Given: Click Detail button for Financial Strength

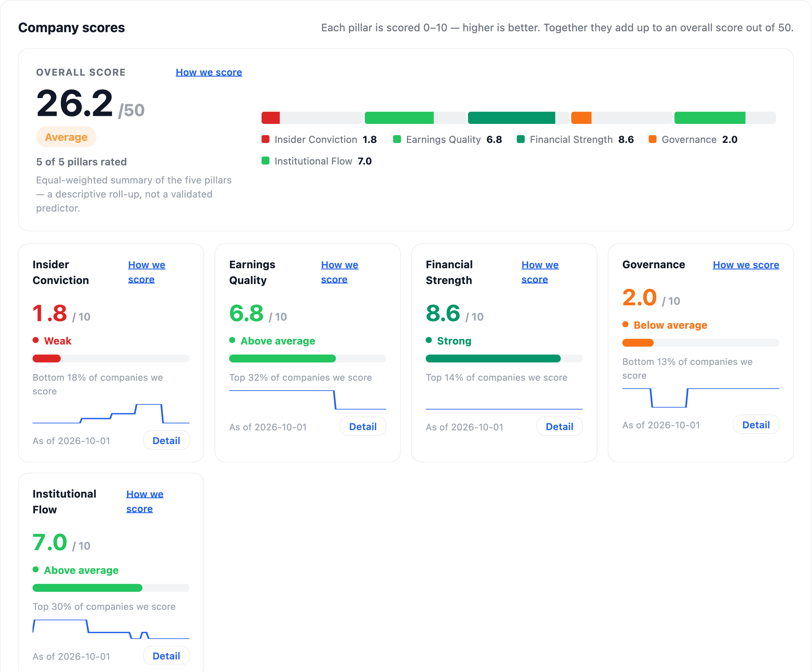Looking at the screenshot, I should click(x=559, y=426).
